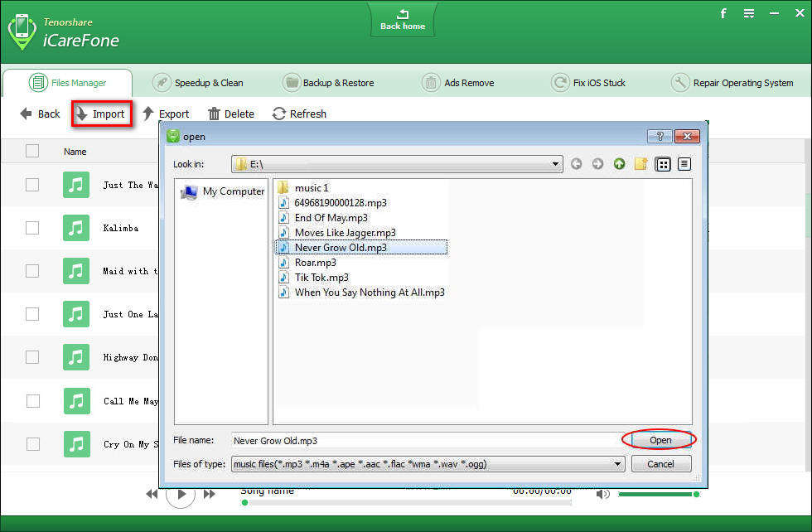Click the File name input field

coord(426,440)
